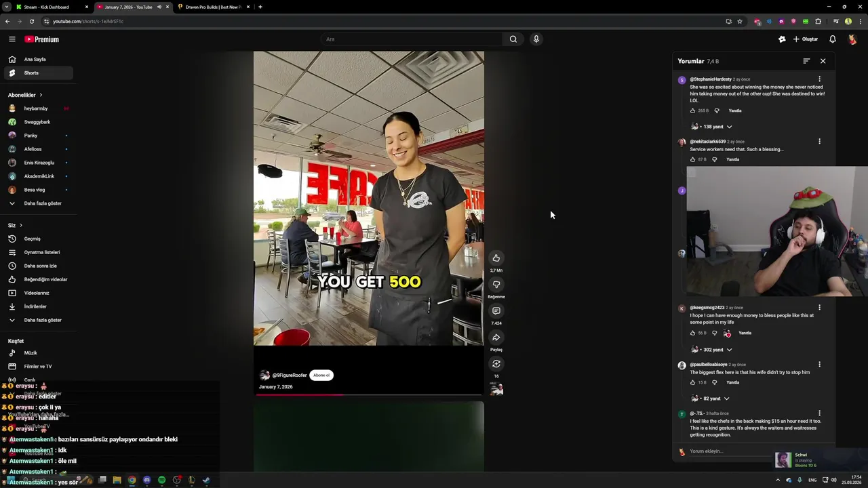
Task: Open the Chrome three-dot menu
Action: click(860, 21)
